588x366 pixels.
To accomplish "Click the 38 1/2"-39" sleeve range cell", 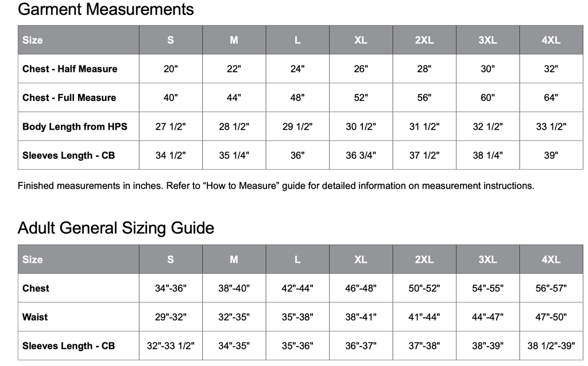I will pos(551,346).
